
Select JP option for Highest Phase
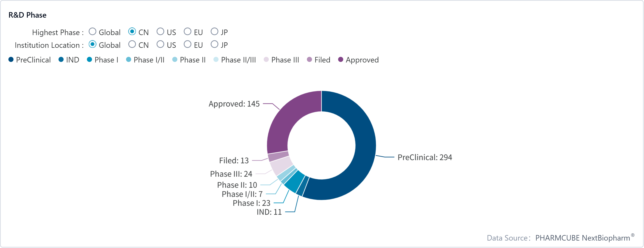(214, 32)
